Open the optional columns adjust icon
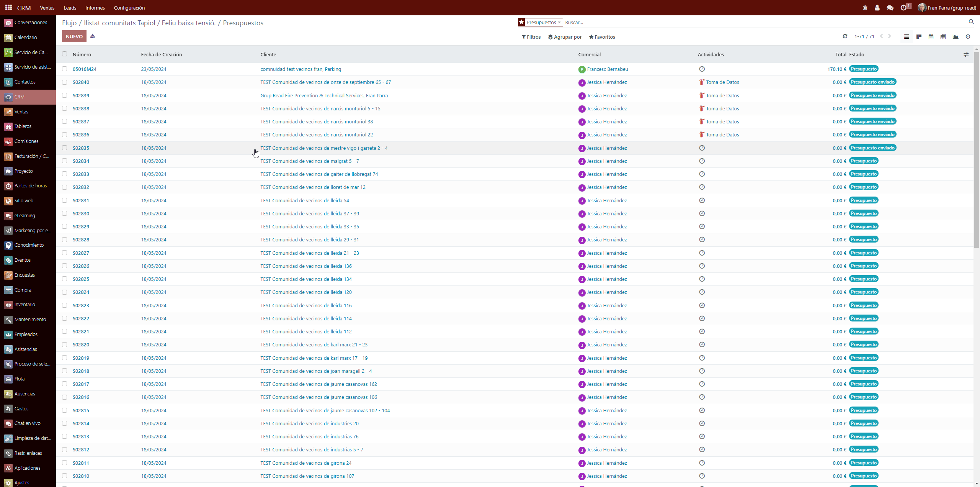980x487 pixels. (966, 55)
